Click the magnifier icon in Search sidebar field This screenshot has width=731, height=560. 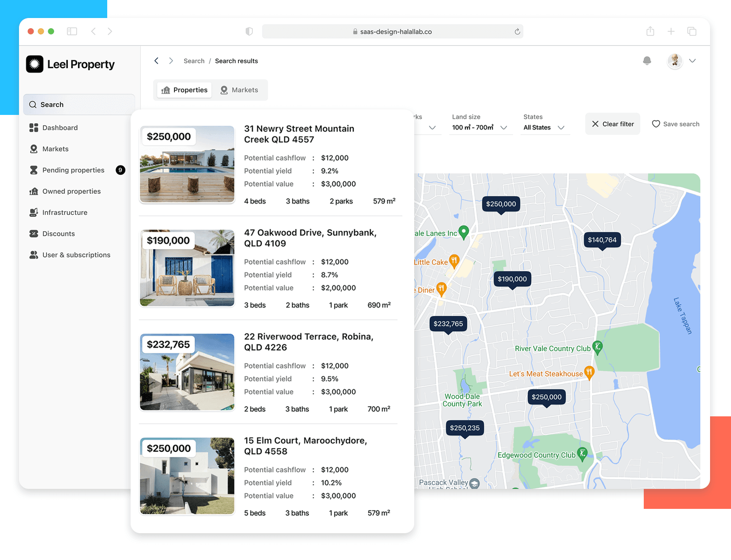coord(33,105)
